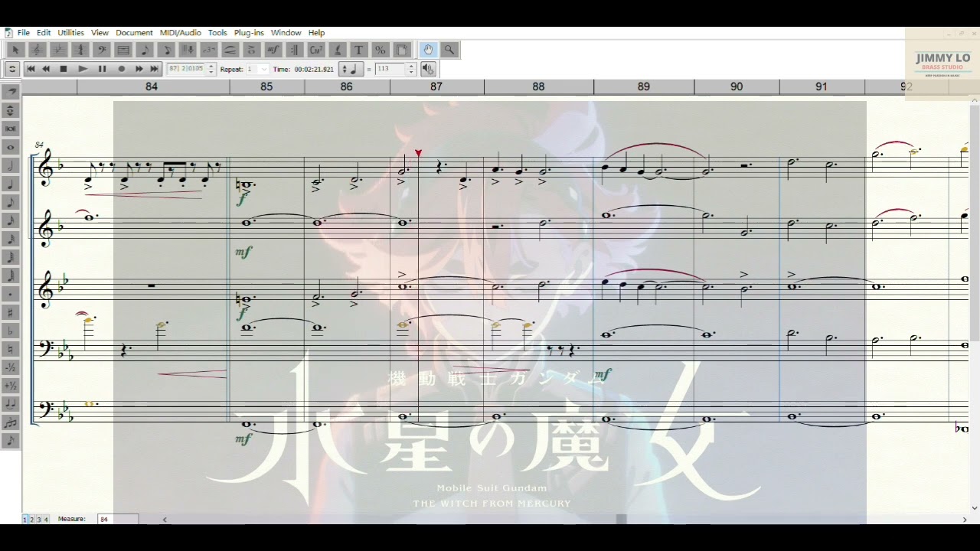Open the File menu
Screen dimensions: 980x551
[x=24, y=33]
